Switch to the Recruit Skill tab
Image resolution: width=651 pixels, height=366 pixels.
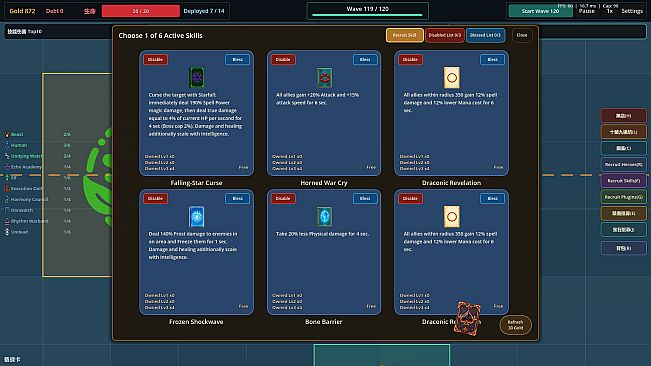(404, 35)
